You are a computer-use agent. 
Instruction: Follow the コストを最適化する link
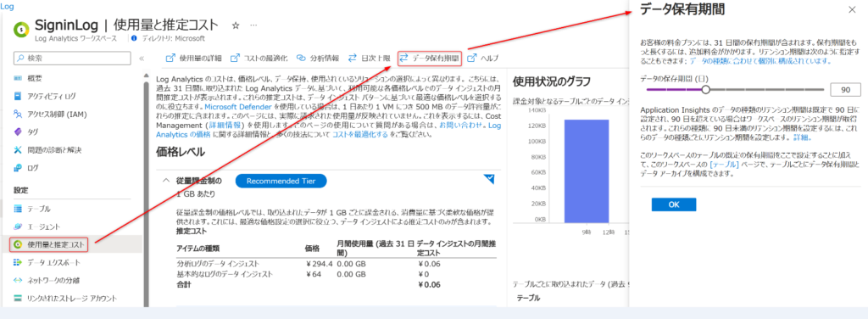359,135
